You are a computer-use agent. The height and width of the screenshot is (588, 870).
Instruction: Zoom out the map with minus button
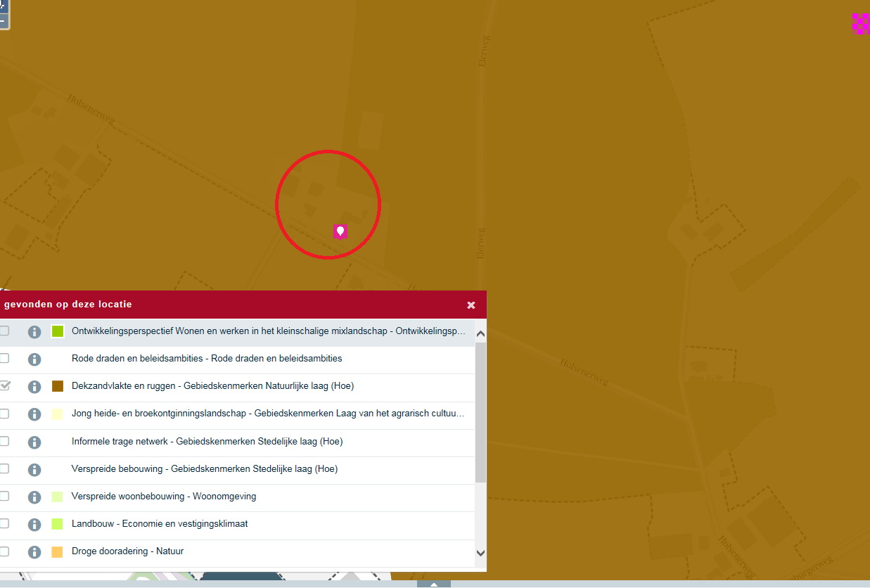(x=3, y=22)
